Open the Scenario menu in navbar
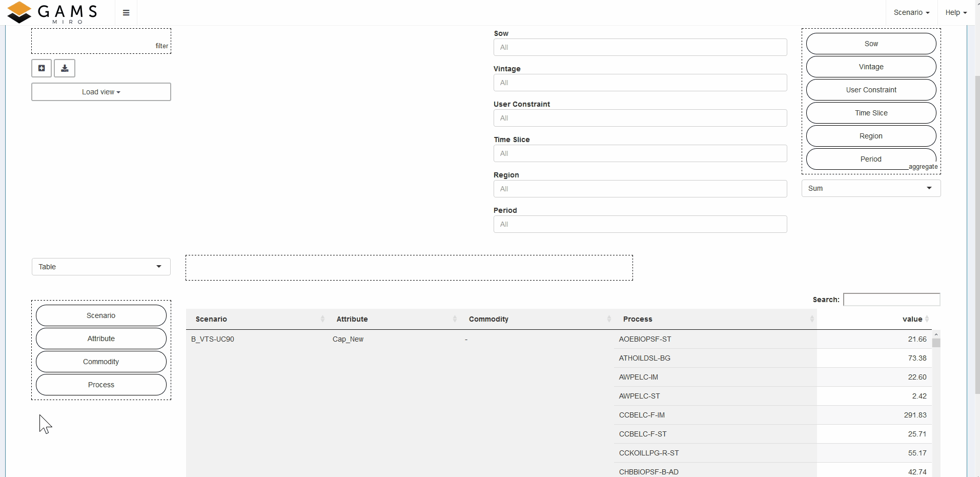 tap(911, 12)
